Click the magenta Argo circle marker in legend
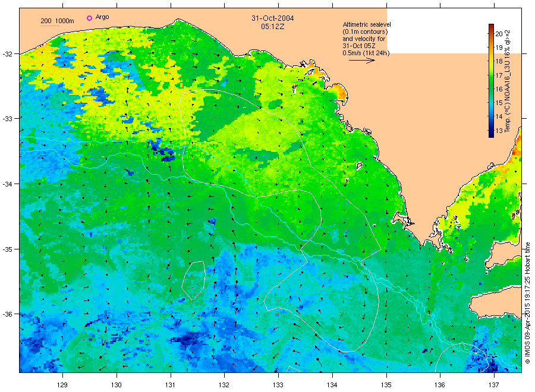The width and height of the screenshot is (535, 392). coord(89,18)
